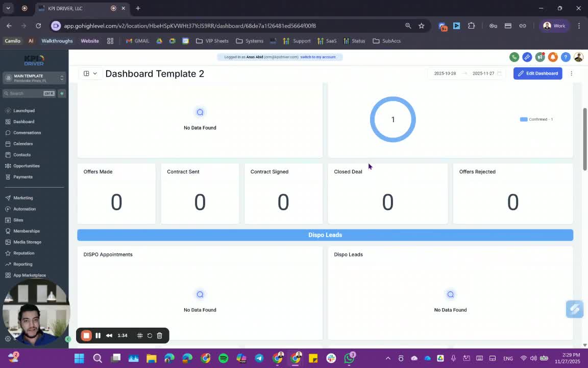588x368 pixels.
Task: Click the Dispo Leads blue section header
Action: pyautogui.click(x=325, y=235)
